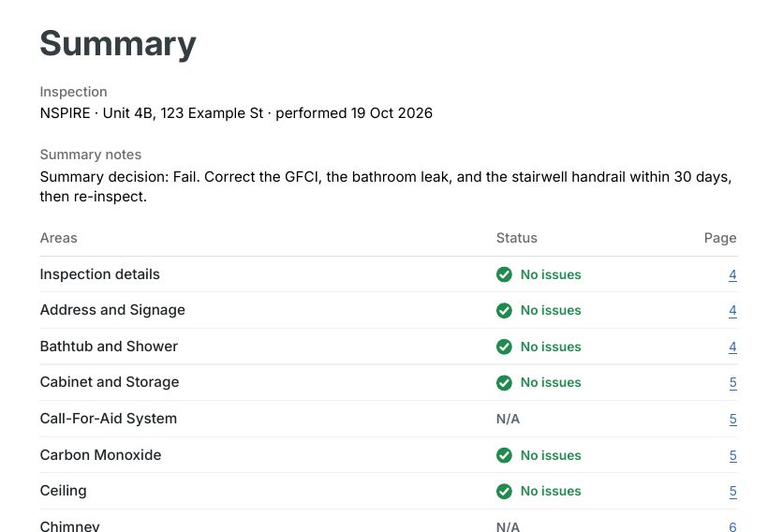The height and width of the screenshot is (532, 768).
Task: Click the N/A status for Call-For-Aid System
Action: [x=508, y=420]
